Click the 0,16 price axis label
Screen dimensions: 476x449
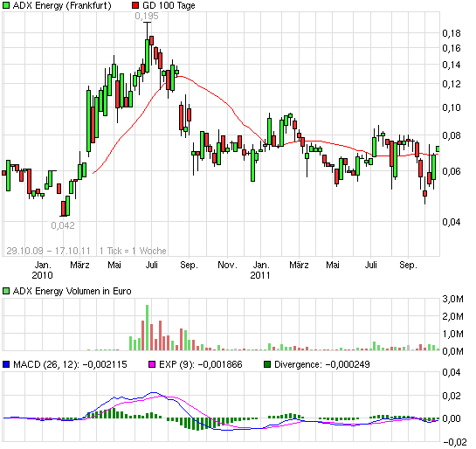click(452, 48)
